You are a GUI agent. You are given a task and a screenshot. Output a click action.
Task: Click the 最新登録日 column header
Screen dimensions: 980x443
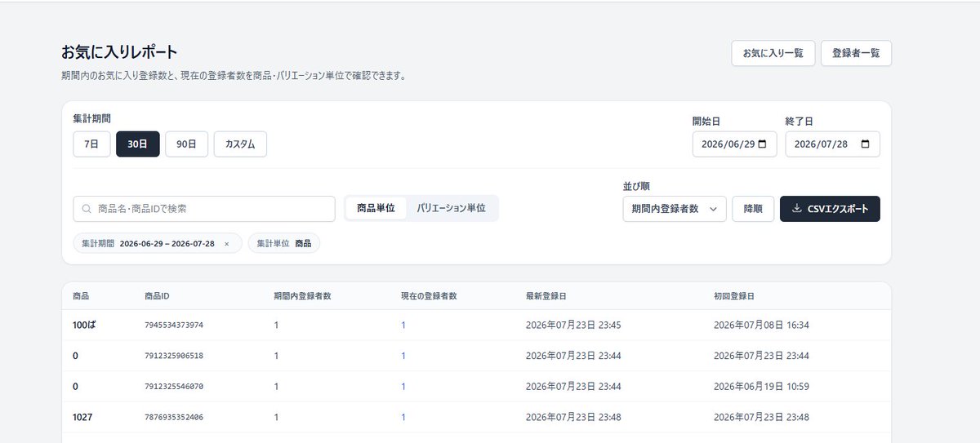point(548,295)
